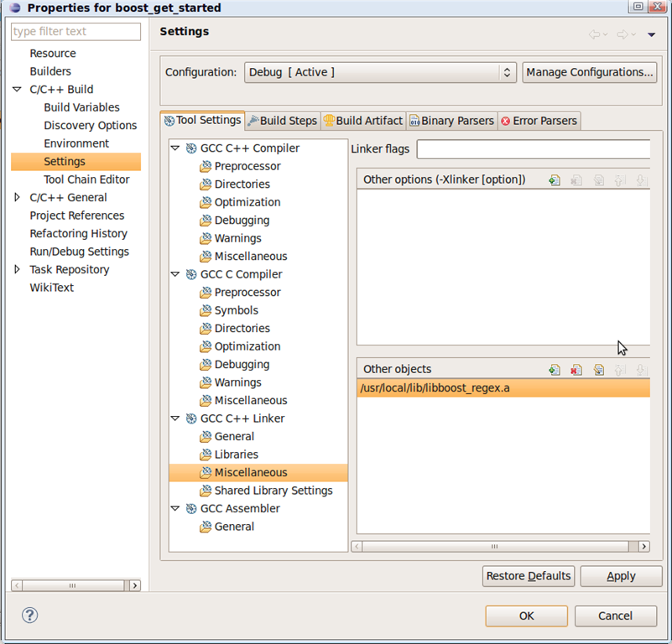Click the Libraries option icon under GCC C++ Linker
The image size is (672, 644).
[x=206, y=454]
